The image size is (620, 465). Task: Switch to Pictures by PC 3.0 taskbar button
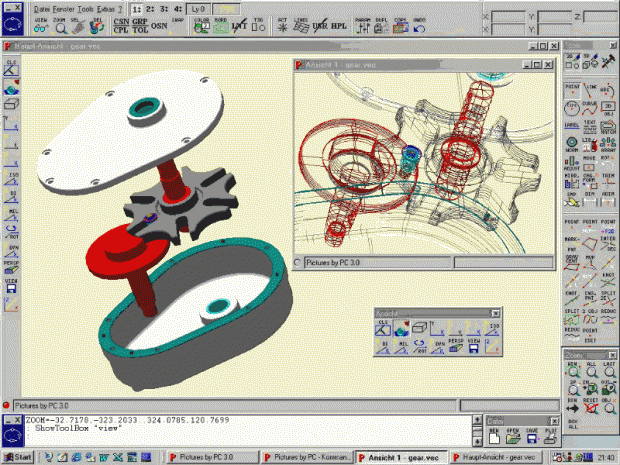(213, 457)
